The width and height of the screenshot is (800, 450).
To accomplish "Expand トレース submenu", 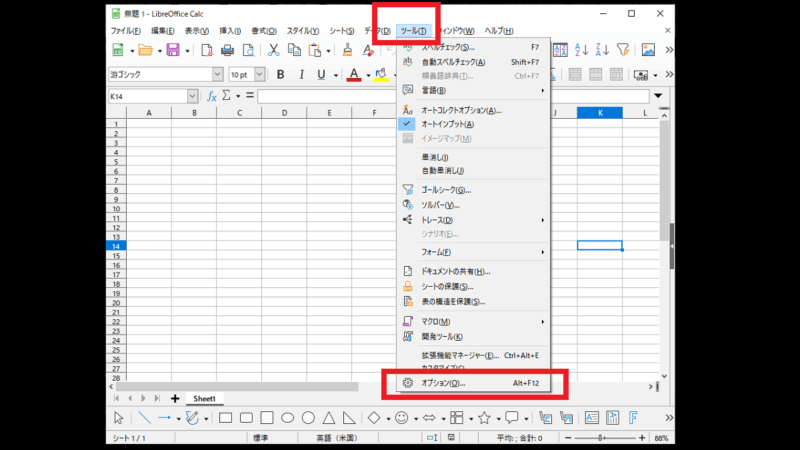I will [x=473, y=220].
